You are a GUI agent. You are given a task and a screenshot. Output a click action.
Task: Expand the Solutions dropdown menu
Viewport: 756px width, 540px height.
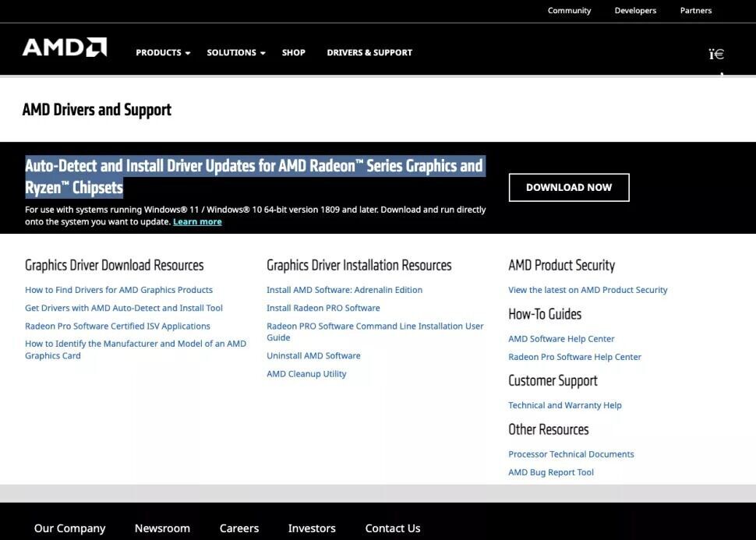(x=235, y=53)
